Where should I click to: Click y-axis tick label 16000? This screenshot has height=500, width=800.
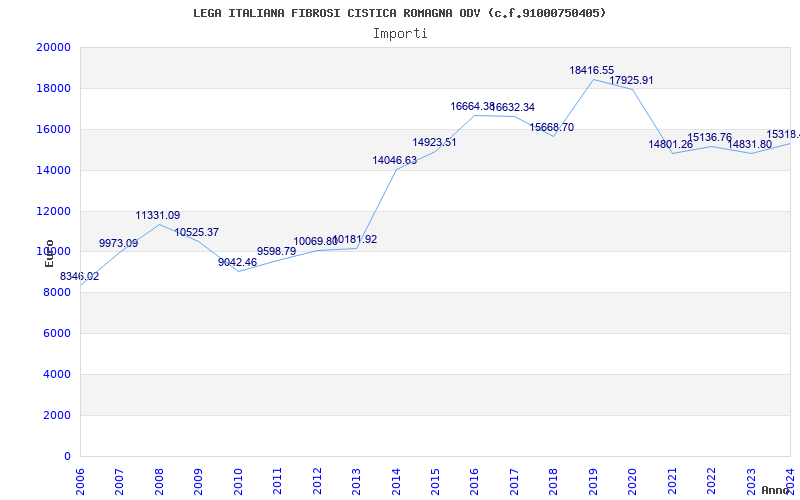click(x=54, y=129)
